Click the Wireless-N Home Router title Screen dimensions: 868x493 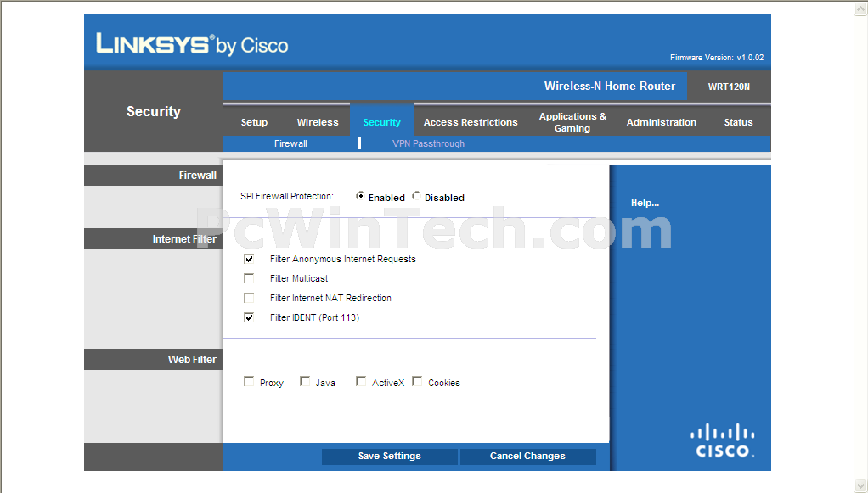click(x=610, y=87)
